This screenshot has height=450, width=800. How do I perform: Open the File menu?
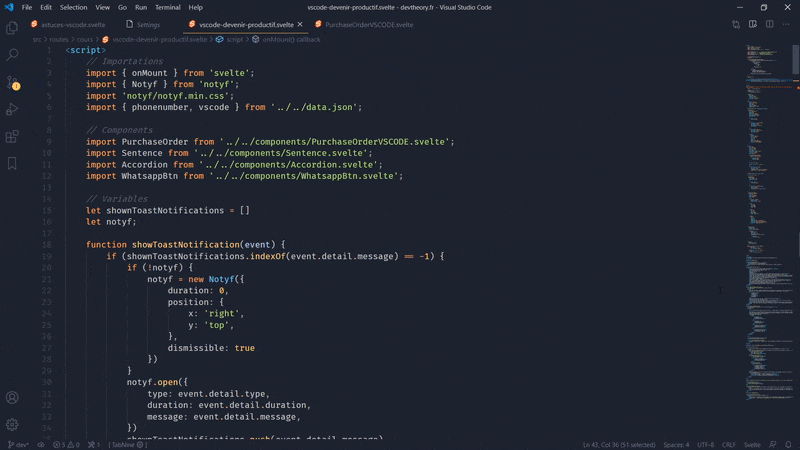27,8
